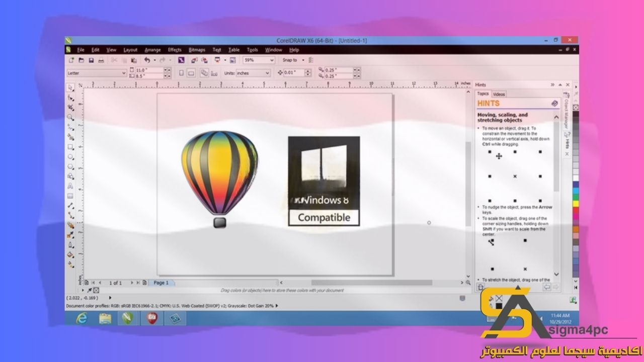Click the horizontal scrollbar under canvas
The height and width of the screenshot is (362, 644).
371,283
